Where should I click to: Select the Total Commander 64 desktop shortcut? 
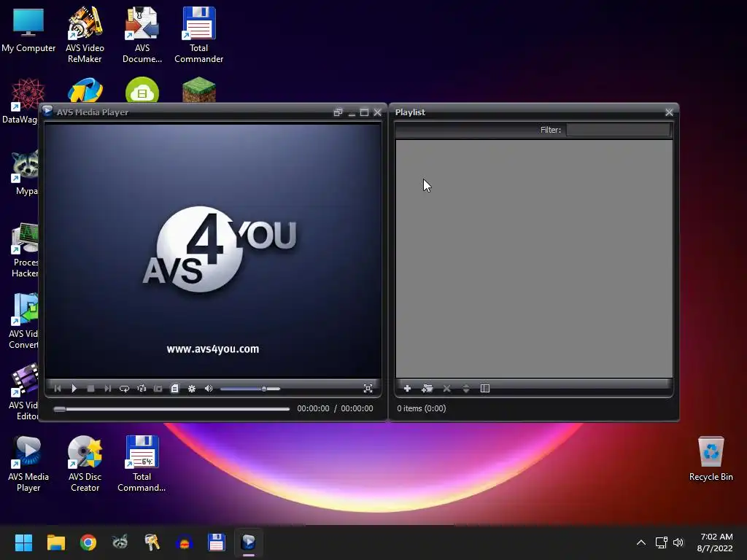tap(142, 464)
